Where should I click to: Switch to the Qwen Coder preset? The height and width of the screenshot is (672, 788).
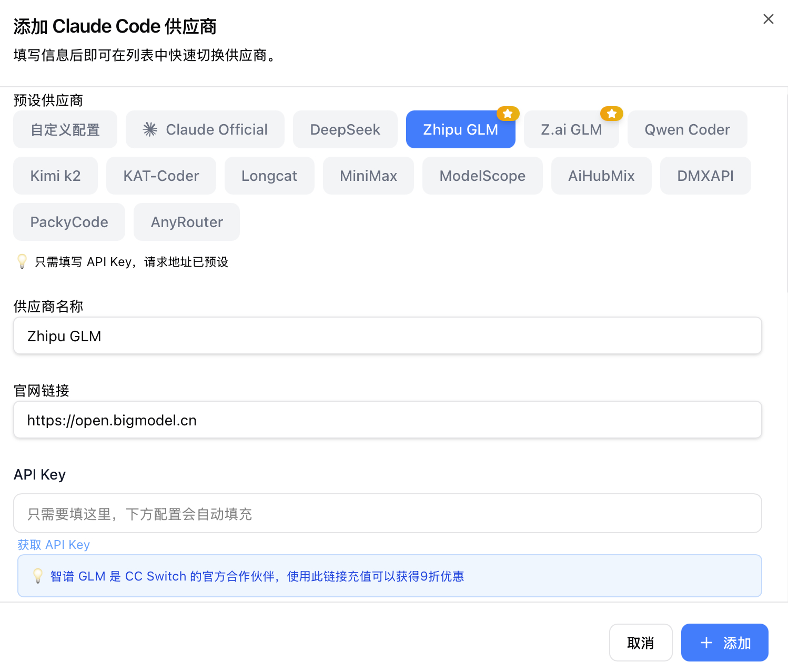pos(687,129)
